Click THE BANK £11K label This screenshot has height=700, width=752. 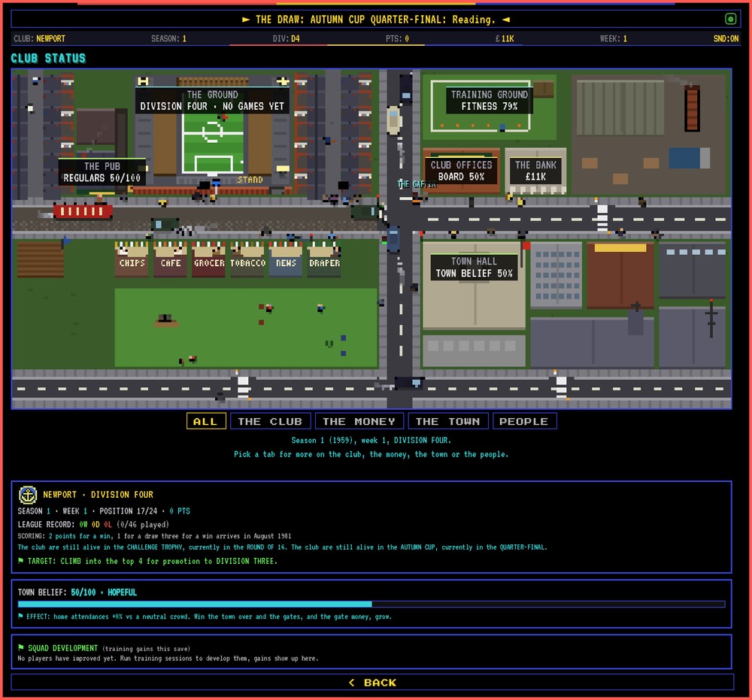535,171
